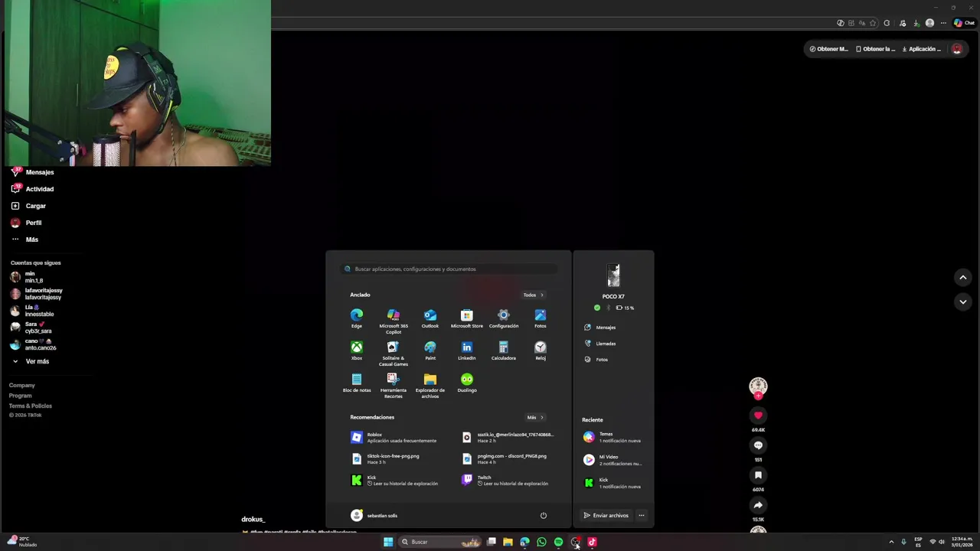Viewport: 980px width, 551px height.
Task: Open Paint from pinned apps
Action: pyautogui.click(x=430, y=350)
